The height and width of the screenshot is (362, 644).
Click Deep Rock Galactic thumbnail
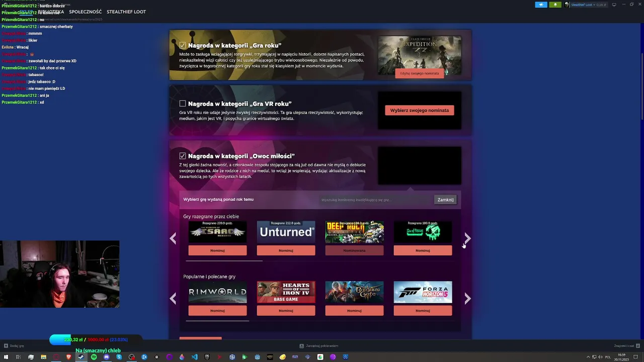[354, 232]
